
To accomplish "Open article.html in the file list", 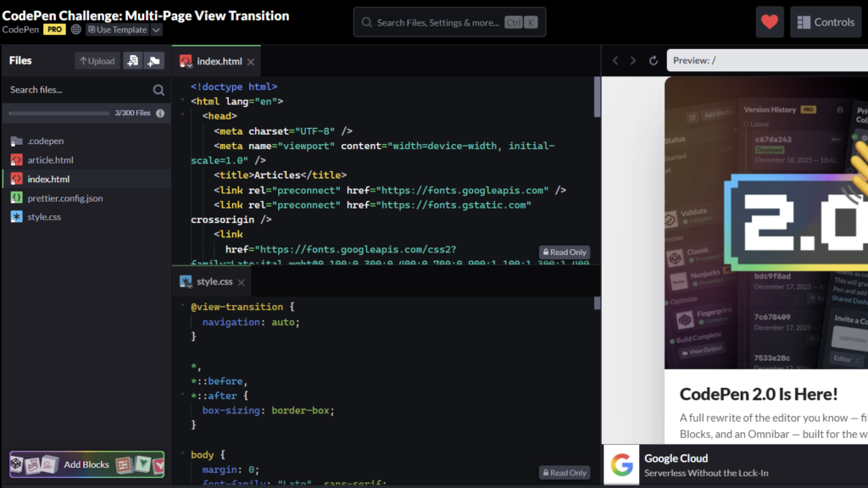I will 86,160.
